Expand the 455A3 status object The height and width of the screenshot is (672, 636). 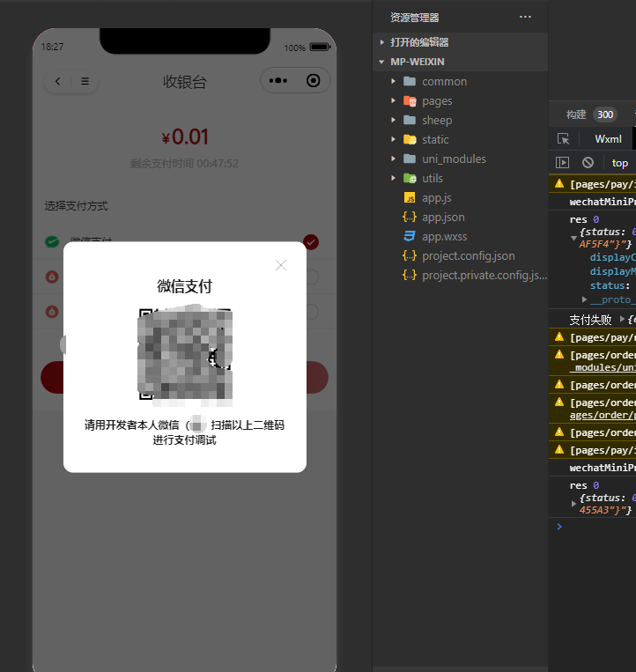573,504
